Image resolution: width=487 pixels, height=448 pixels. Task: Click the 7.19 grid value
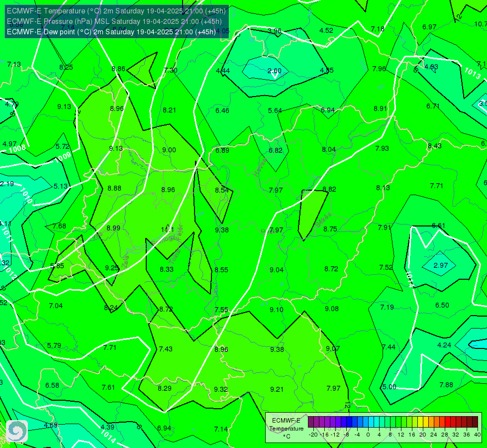pos(387,307)
